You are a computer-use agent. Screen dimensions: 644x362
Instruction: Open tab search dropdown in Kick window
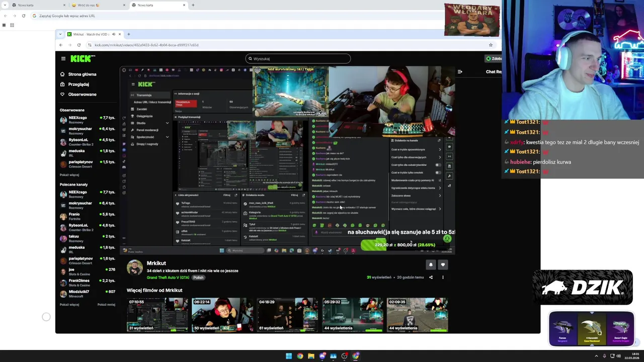[x=60, y=34]
